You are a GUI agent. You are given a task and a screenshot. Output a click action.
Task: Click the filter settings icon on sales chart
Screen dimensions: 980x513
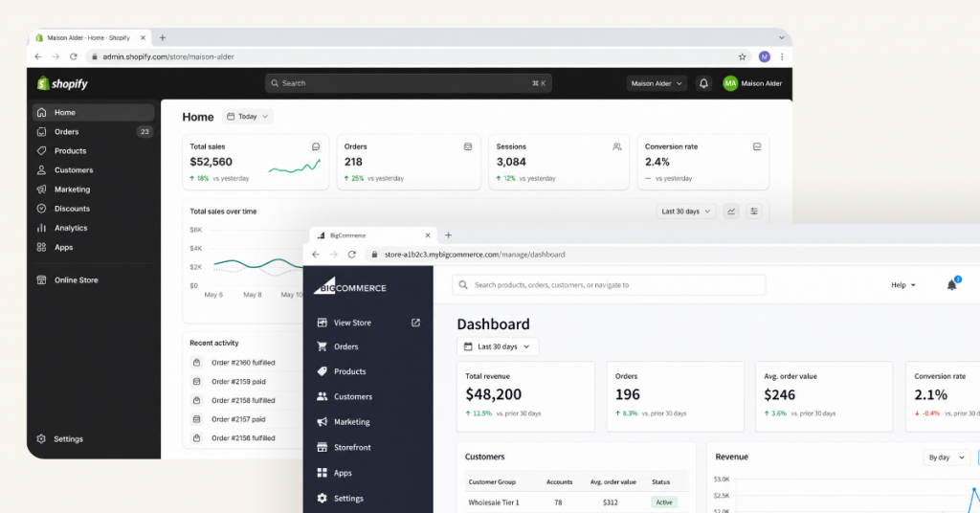754,212
